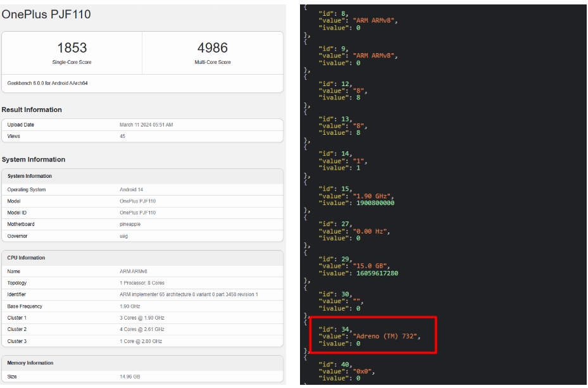The image size is (588, 388).
Task: Click the JSON line "id": 40
Action: tap(335, 365)
